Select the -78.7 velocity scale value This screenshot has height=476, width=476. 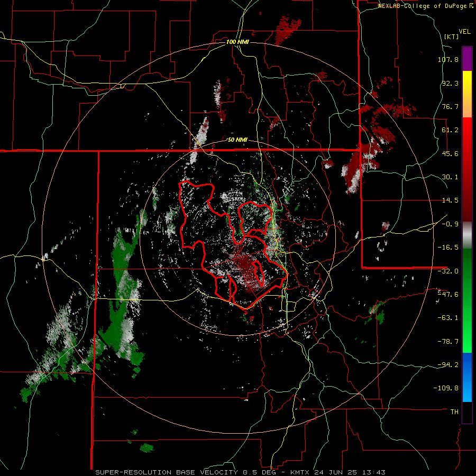click(x=448, y=342)
